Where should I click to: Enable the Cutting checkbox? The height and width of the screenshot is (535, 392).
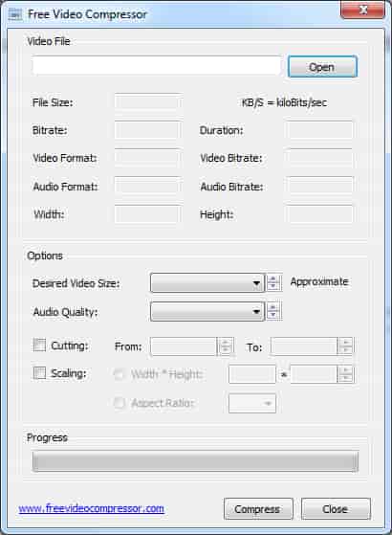(39, 345)
